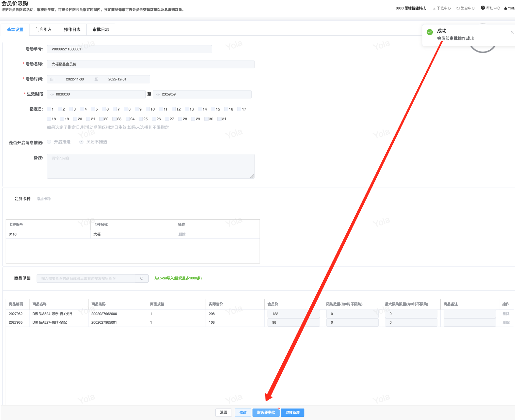Open the message center envelope icon
Image resolution: width=515 pixels, height=420 pixels.
(x=458, y=8)
